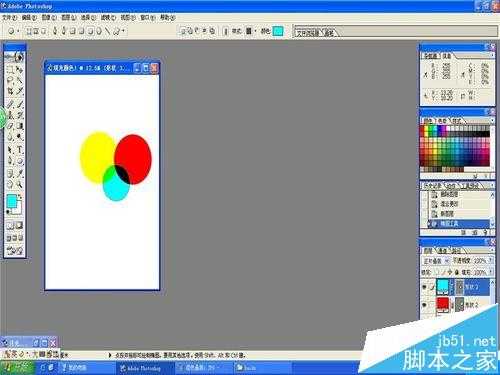The image size is (500, 375).
Task: Open the 滤镜 (Filter) menu
Action: pos(108,17)
